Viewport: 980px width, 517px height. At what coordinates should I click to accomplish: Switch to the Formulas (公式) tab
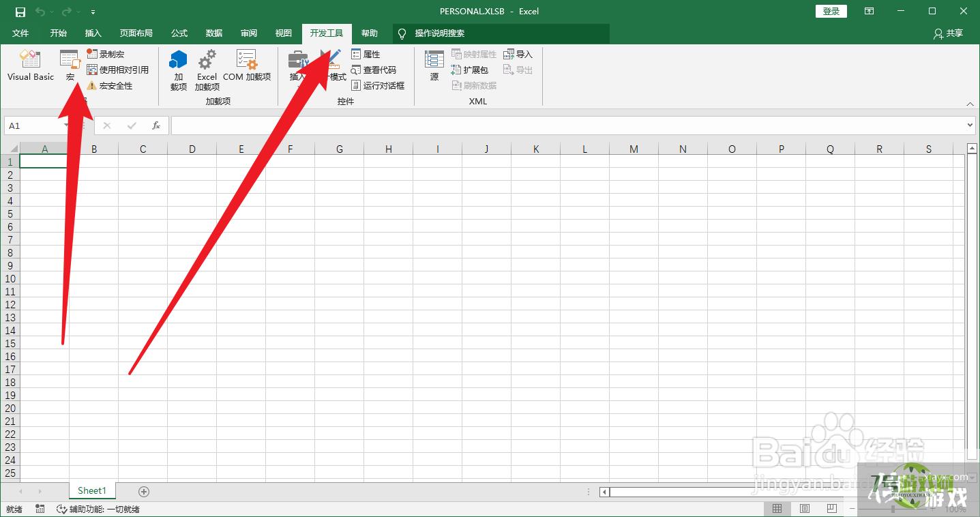point(179,33)
